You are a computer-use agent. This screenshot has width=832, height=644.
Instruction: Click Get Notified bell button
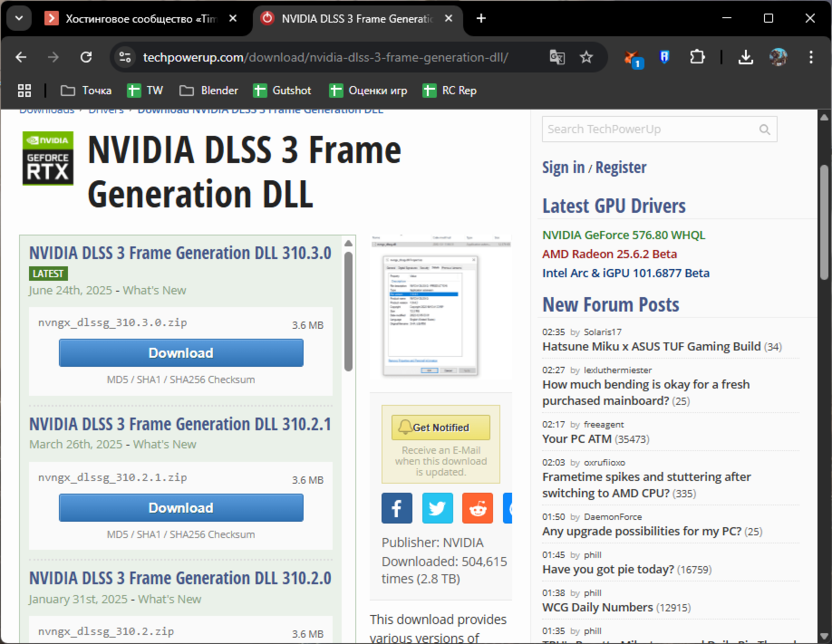[441, 427]
